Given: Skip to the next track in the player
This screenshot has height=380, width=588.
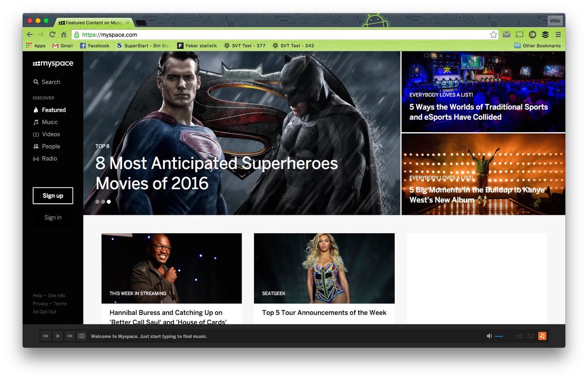Looking at the screenshot, I should 70,336.
